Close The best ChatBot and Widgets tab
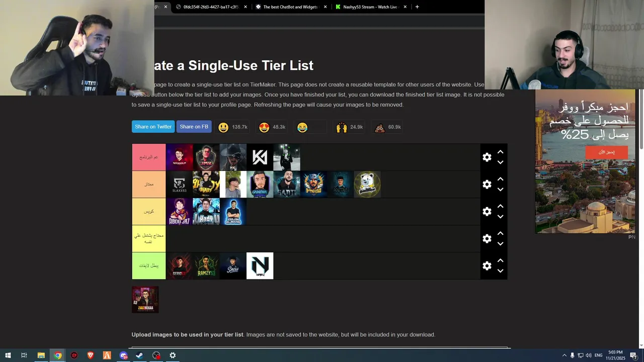 point(325,7)
